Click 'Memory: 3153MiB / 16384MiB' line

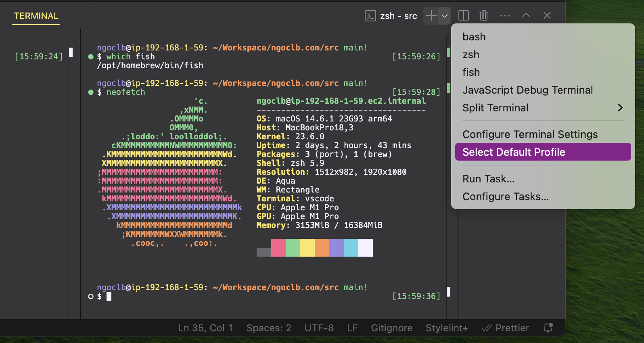(320, 225)
